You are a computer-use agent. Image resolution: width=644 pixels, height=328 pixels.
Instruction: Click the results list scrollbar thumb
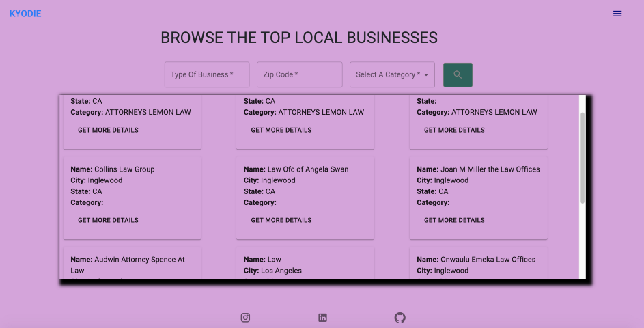point(582,157)
